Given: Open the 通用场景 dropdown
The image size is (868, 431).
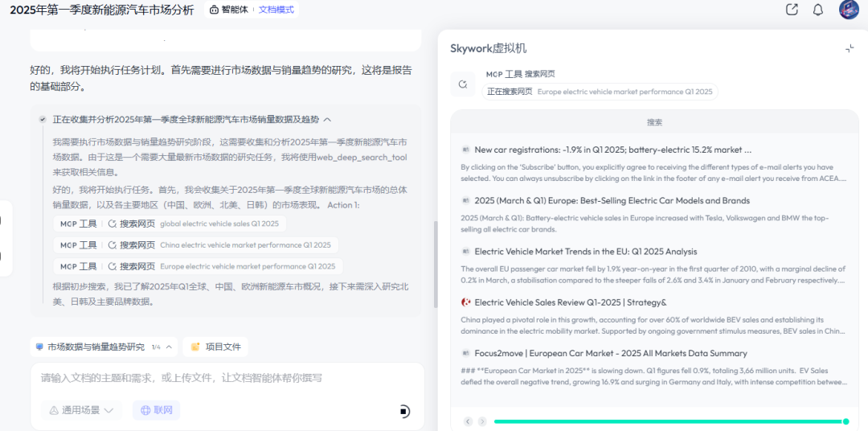Looking at the screenshot, I should click(81, 411).
